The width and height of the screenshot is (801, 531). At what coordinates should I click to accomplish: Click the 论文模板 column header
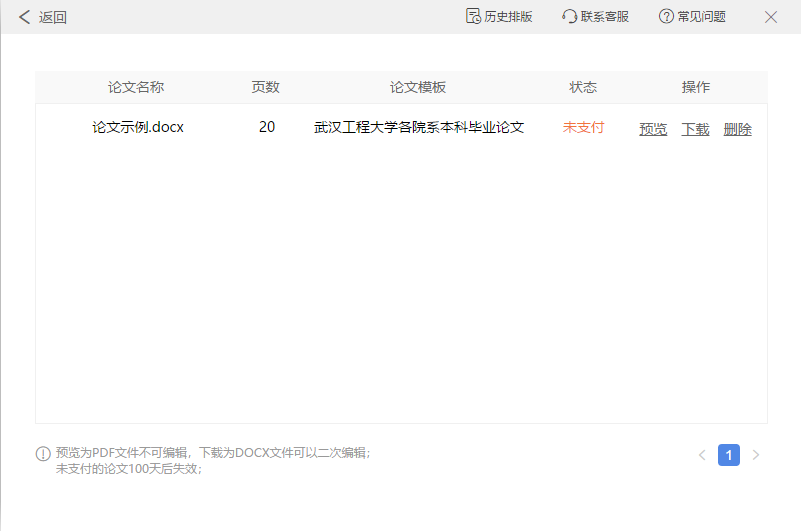(418, 87)
